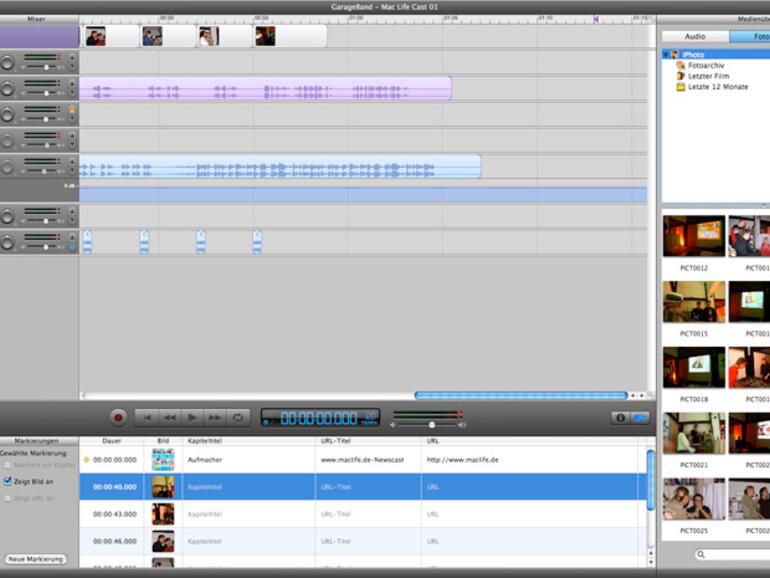
Task: Click the www.maclife.de-Newscast URL title
Action: click(x=360, y=460)
